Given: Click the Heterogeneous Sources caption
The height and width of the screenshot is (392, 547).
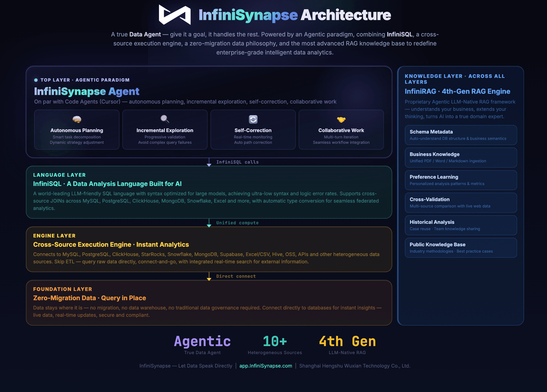Looking at the screenshot, I should pyautogui.click(x=275, y=353).
